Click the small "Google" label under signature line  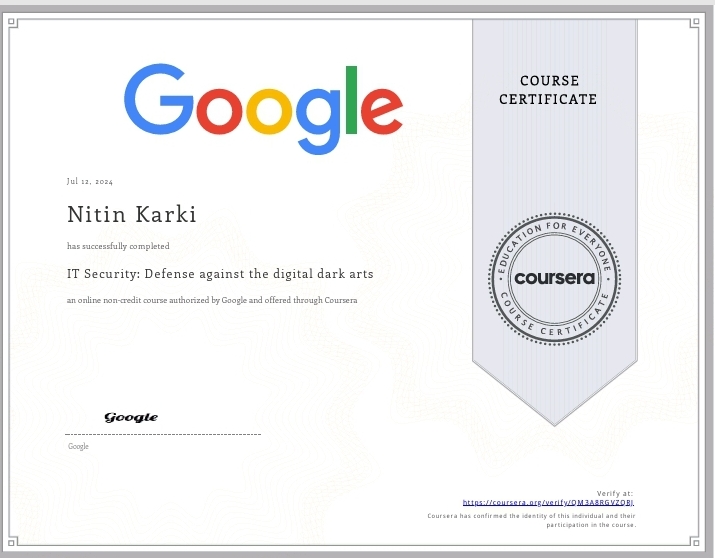click(78, 446)
